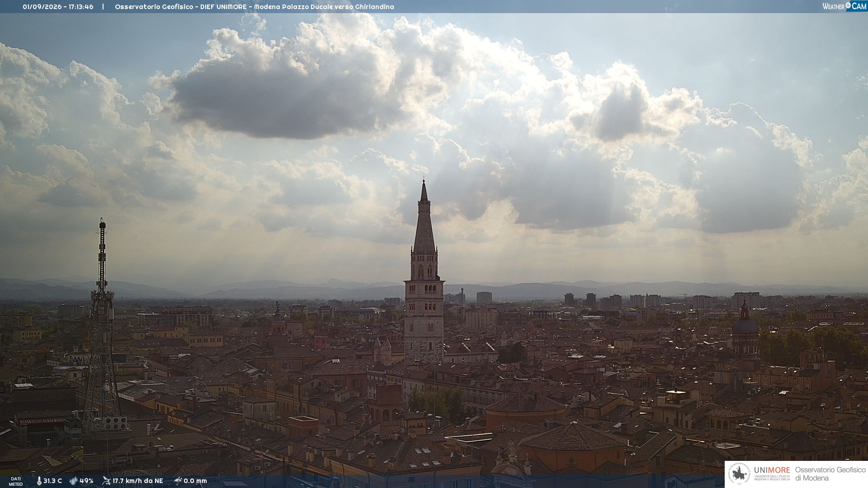This screenshot has height=488, width=868.
Task: Click the 31.3 C temperature reading
Action: coord(52,481)
